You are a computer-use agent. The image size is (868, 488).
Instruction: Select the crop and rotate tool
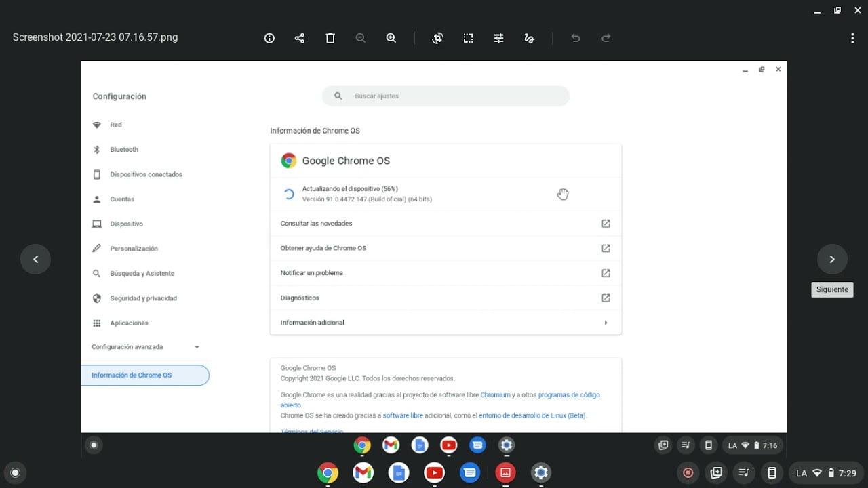click(x=438, y=38)
